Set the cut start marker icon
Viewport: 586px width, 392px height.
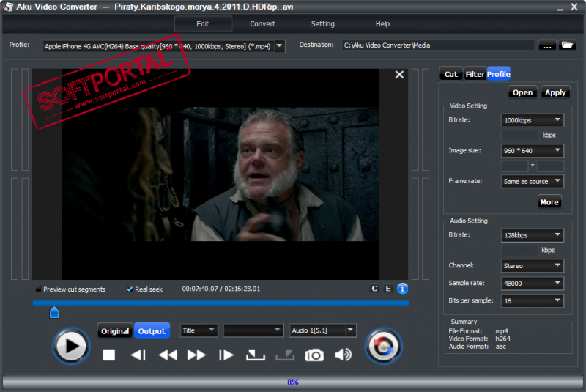tap(256, 355)
